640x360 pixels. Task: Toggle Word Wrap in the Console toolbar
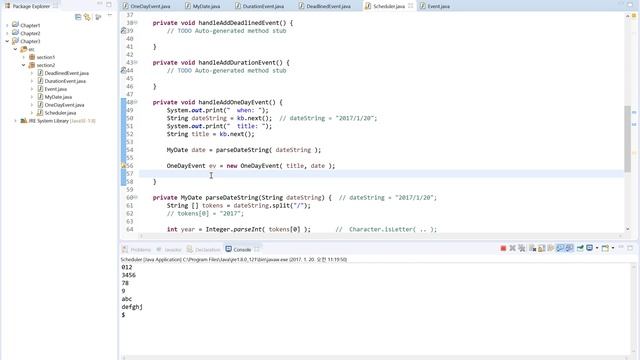pyautogui.click(x=551, y=248)
